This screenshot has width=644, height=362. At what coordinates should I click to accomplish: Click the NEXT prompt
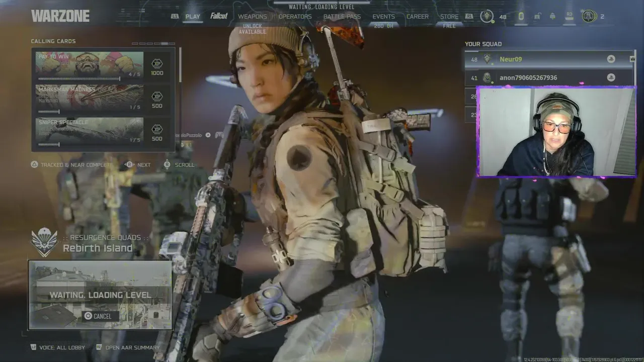pyautogui.click(x=144, y=165)
